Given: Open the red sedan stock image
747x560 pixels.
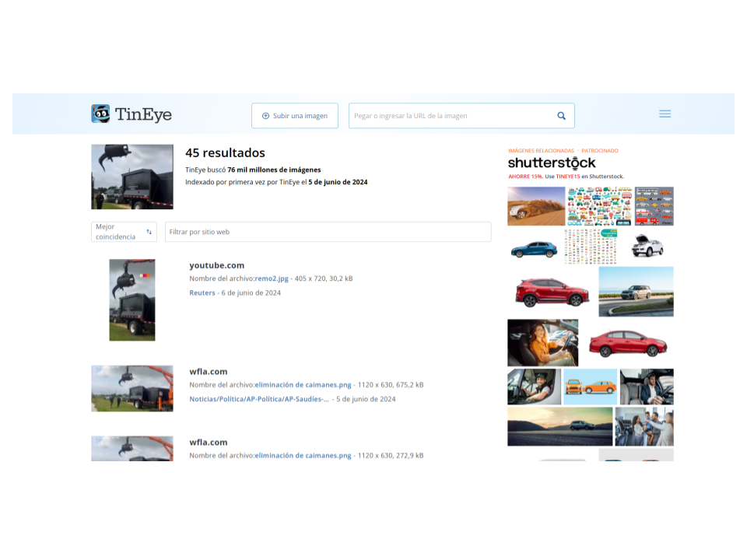Looking at the screenshot, I should (x=628, y=343).
